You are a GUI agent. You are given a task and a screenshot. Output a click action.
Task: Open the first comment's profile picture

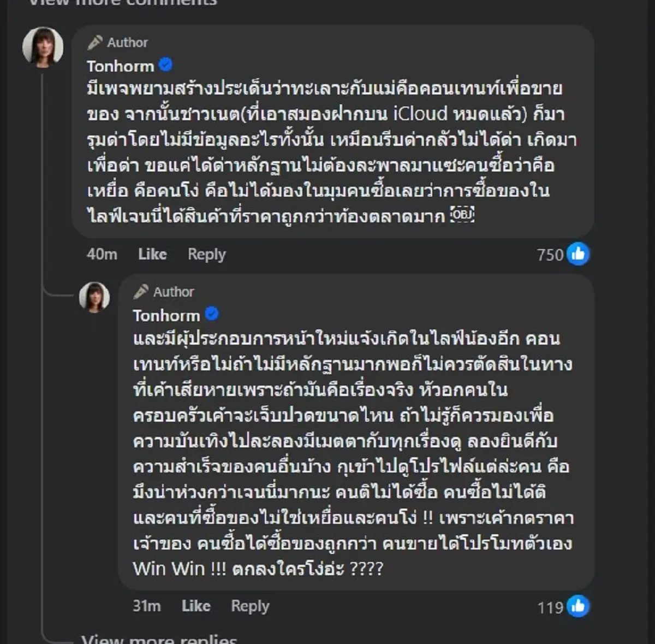[43, 47]
